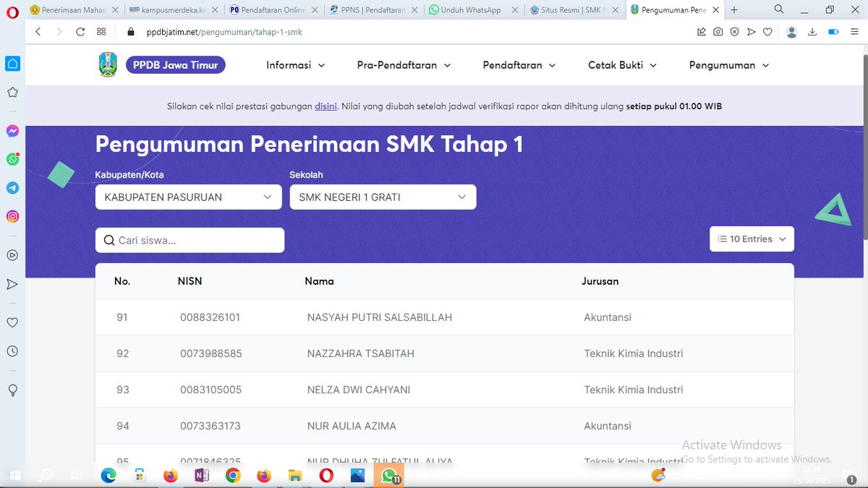Change the 10 Entries page size

tap(752, 239)
